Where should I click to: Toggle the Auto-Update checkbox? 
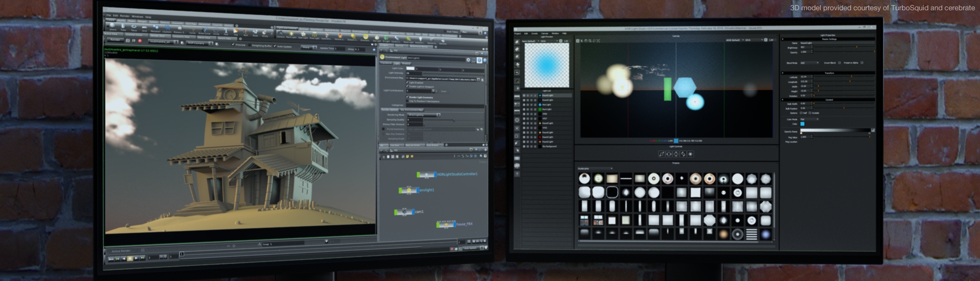coord(275,46)
